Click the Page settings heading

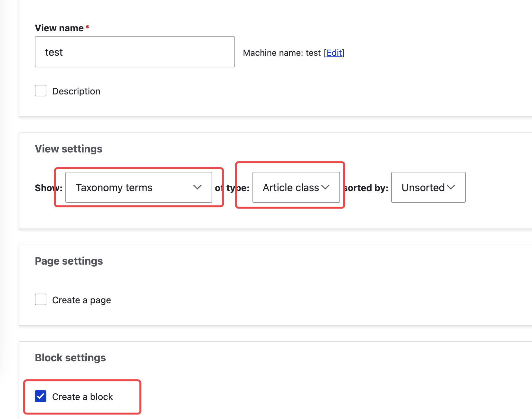pyautogui.click(x=69, y=261)
